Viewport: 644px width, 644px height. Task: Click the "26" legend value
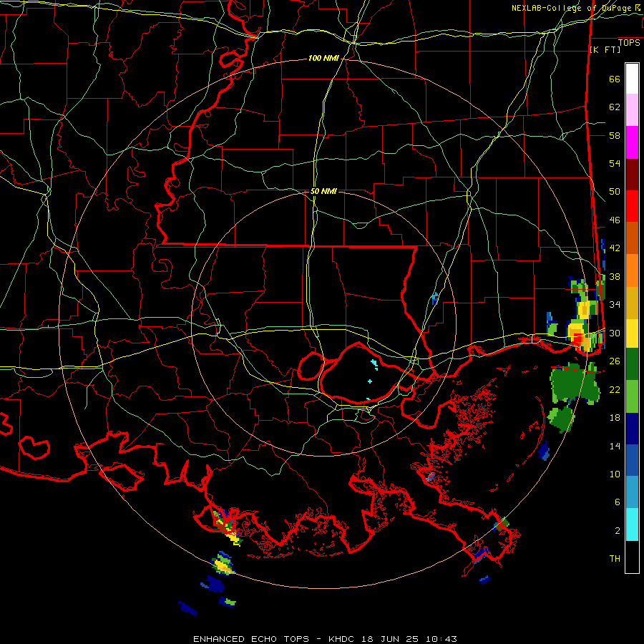(x=615, y=361)
